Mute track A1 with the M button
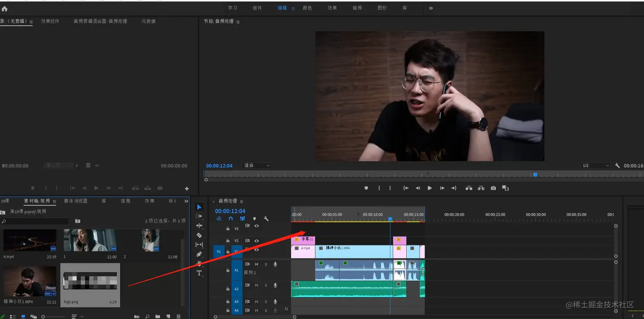The width and height of the screenshot is (644, 319). [256, 264]
